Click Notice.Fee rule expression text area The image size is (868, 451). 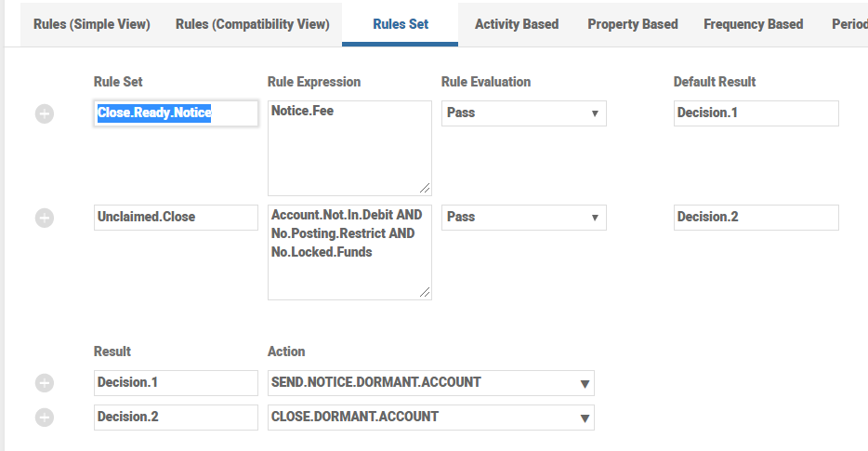pyautogui.click(x=349, y=149)
